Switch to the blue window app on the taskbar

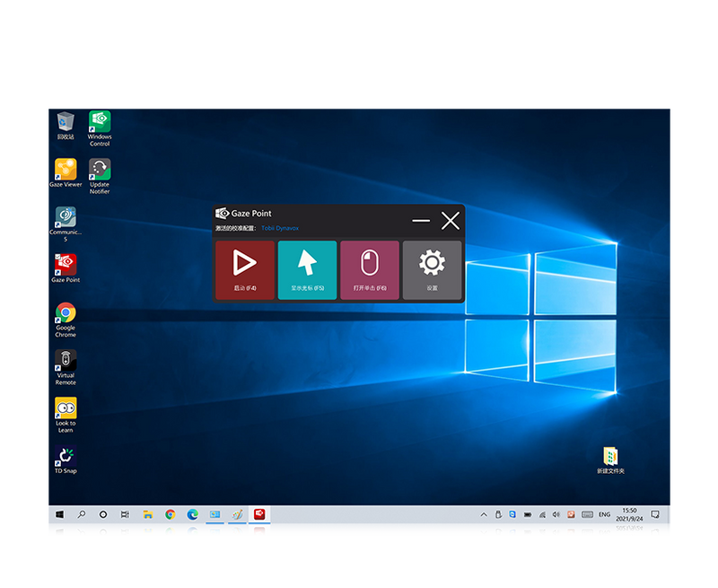pyautogui.click(x=215, y=514)
